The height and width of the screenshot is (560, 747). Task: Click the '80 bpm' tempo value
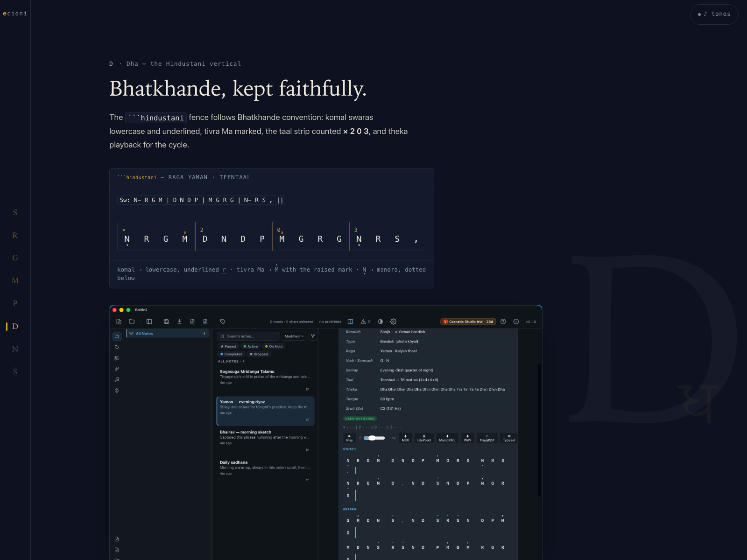click(387, 399)
